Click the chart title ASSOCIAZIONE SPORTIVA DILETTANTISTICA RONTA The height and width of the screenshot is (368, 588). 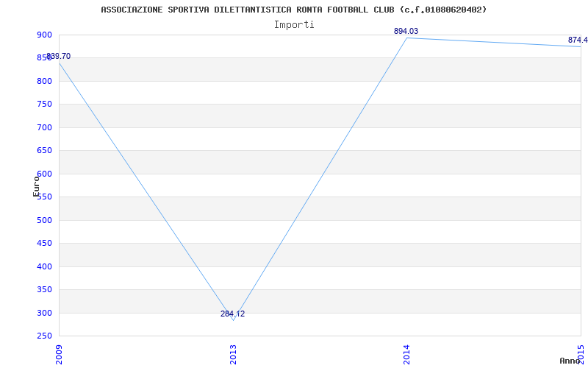click(293, 10)
